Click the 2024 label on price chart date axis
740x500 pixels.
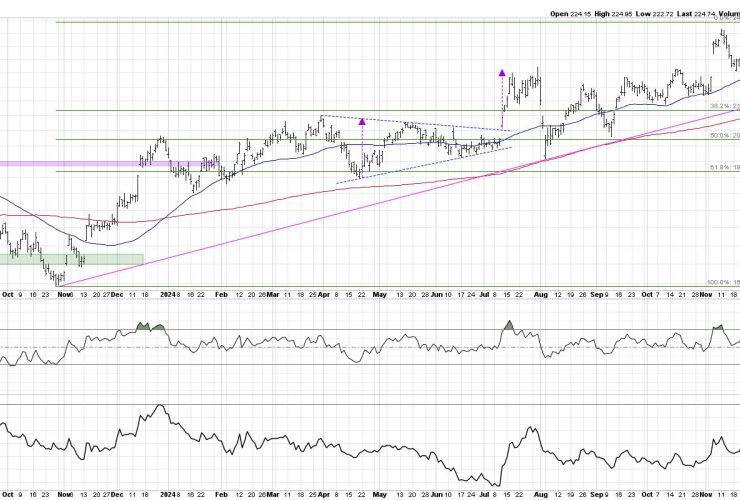click(168, 295)
